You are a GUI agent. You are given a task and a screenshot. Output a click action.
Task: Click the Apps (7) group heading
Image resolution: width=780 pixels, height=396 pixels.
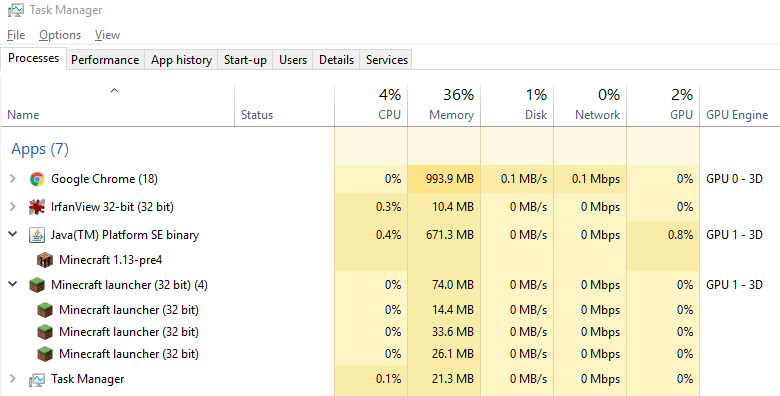coord(40,149)
